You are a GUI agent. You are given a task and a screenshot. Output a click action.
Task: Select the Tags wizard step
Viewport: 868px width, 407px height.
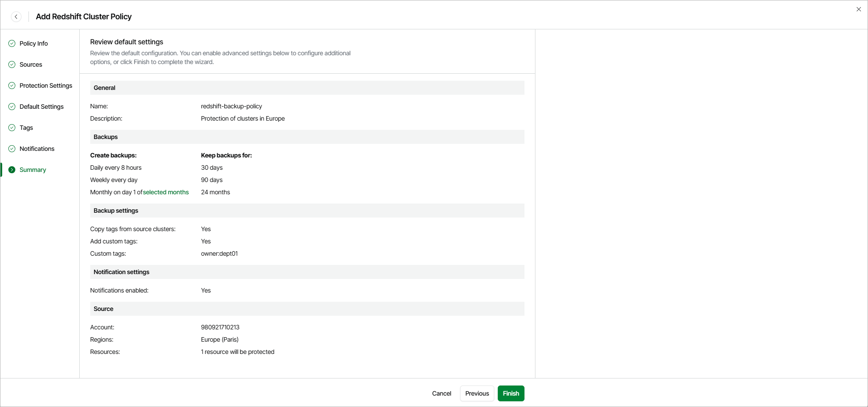pos(26,128)
